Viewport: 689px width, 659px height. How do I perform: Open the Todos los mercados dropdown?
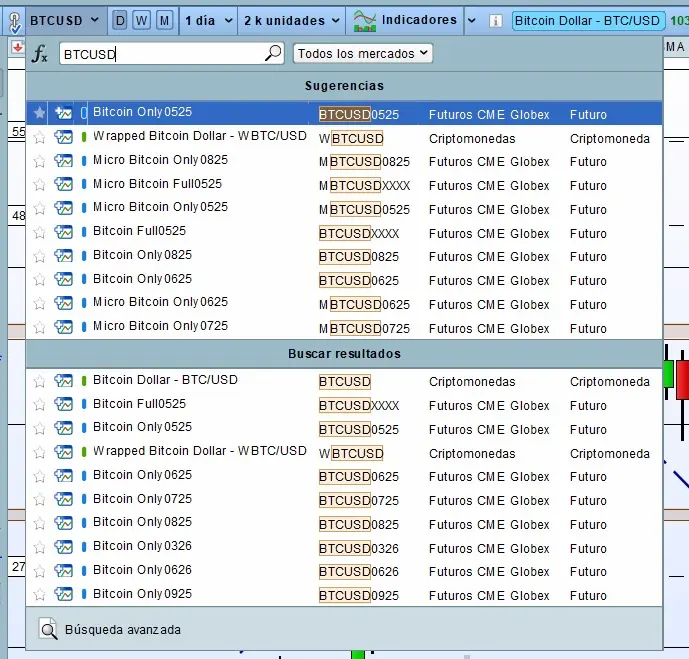pyautogui.click(x=363, y=53)
